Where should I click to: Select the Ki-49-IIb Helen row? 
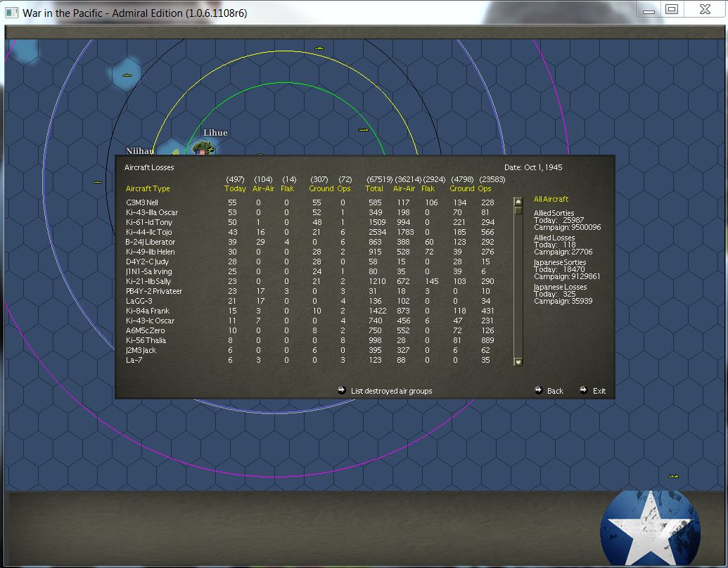310,252
